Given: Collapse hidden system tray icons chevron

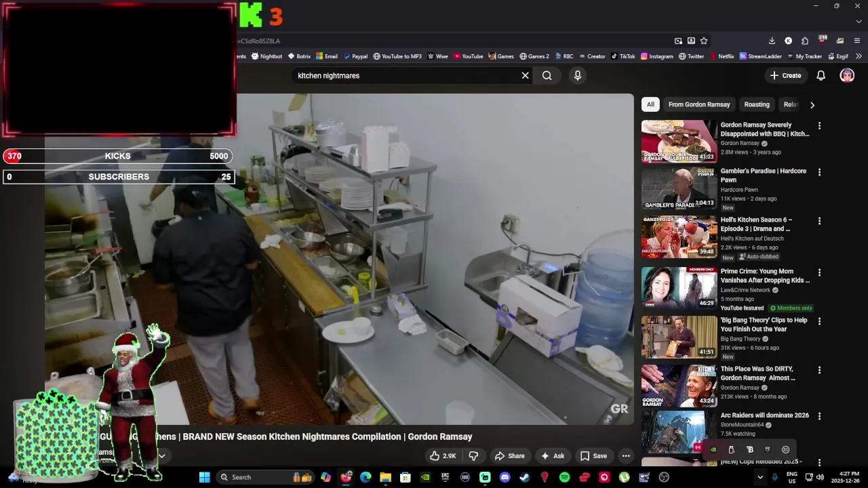Looking at the screenshot, I should point(760,477).
